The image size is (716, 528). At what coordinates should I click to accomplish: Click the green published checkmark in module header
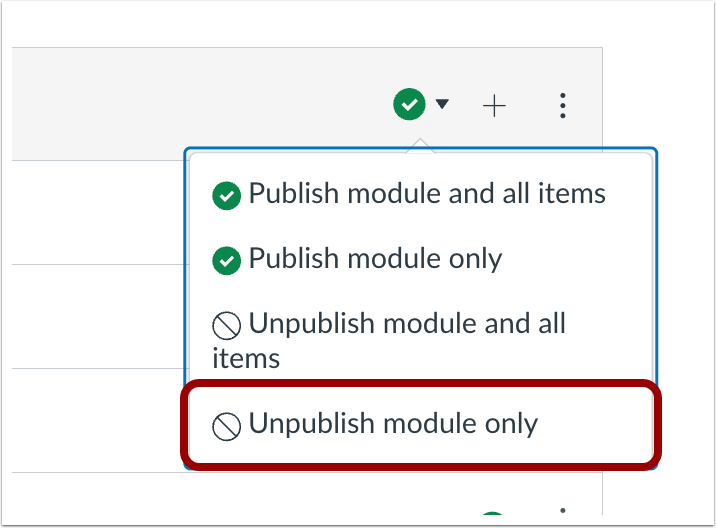(409, 104)
